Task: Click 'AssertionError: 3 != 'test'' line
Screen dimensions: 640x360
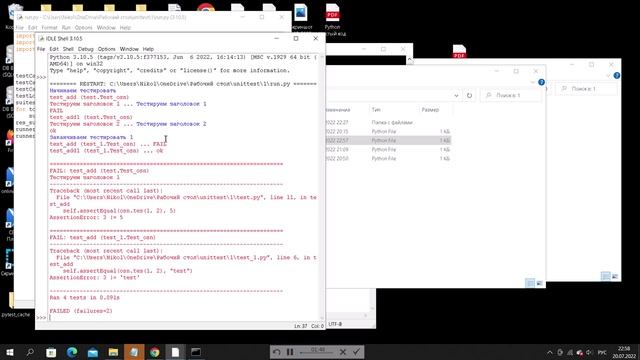Action: pos(94,278)
